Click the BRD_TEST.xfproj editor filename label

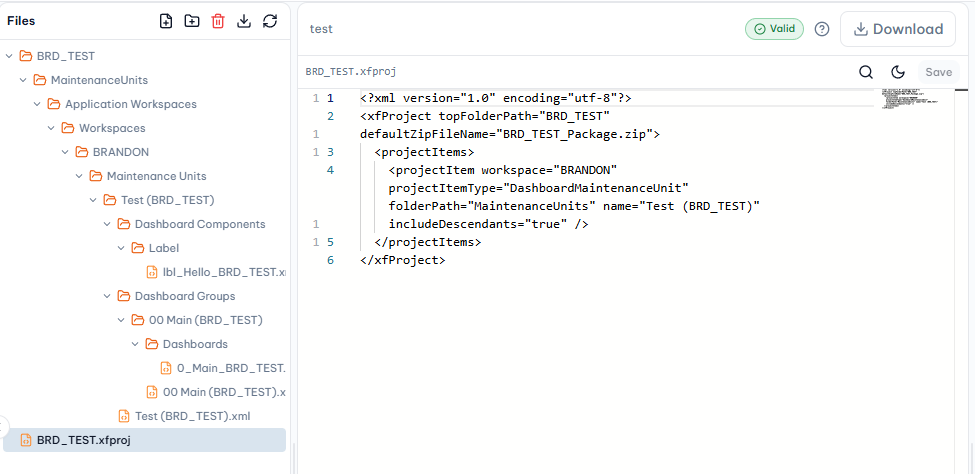point(351,72)
